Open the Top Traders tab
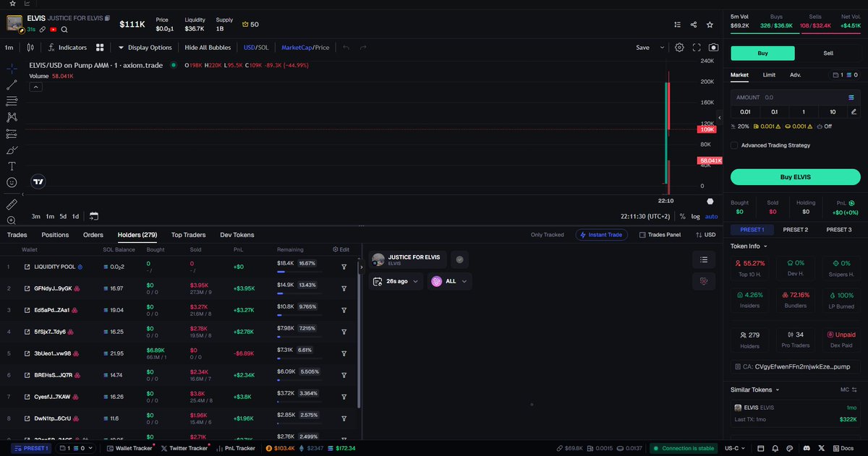The height and width of the screenshot is (456, 868). (x=188, y=235)
